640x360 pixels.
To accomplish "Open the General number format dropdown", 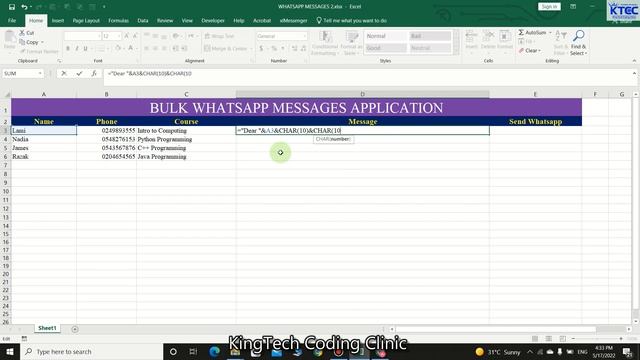I will coord(304,36).
